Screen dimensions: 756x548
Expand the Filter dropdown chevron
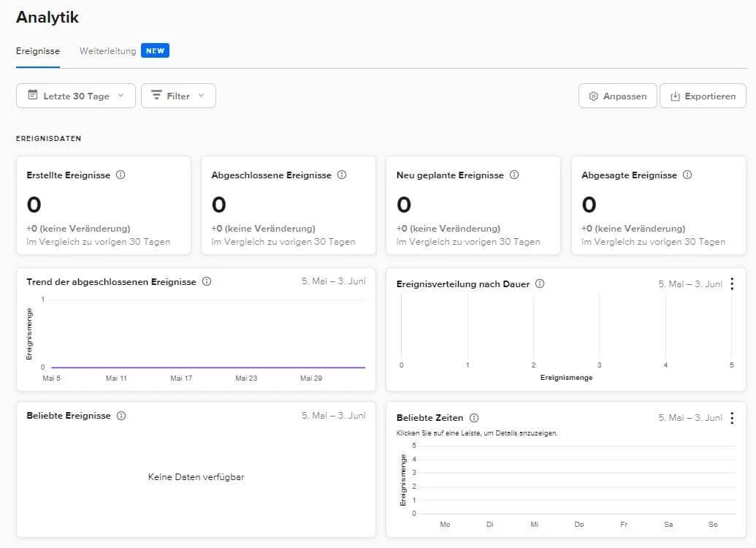[201, 96]
